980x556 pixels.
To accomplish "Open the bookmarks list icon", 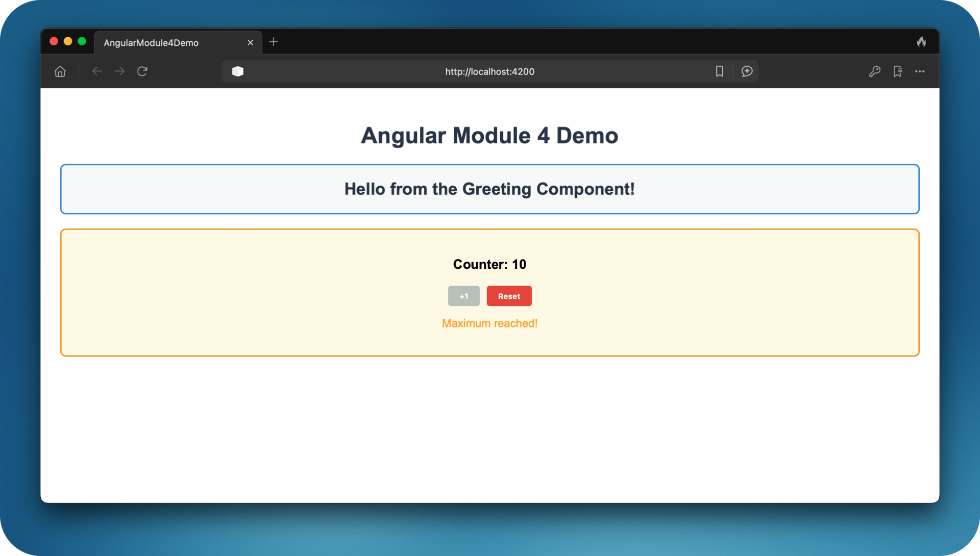I will tap(897, 71).
